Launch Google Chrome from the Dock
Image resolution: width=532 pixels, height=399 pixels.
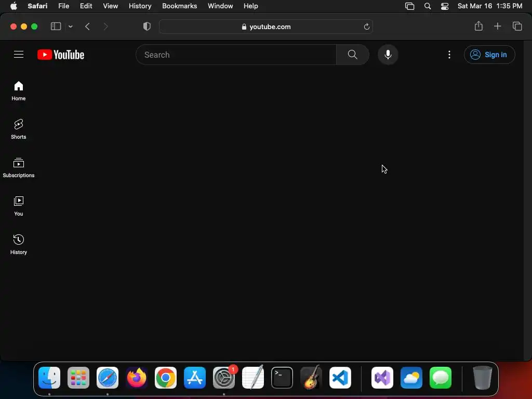click(166, 378)
